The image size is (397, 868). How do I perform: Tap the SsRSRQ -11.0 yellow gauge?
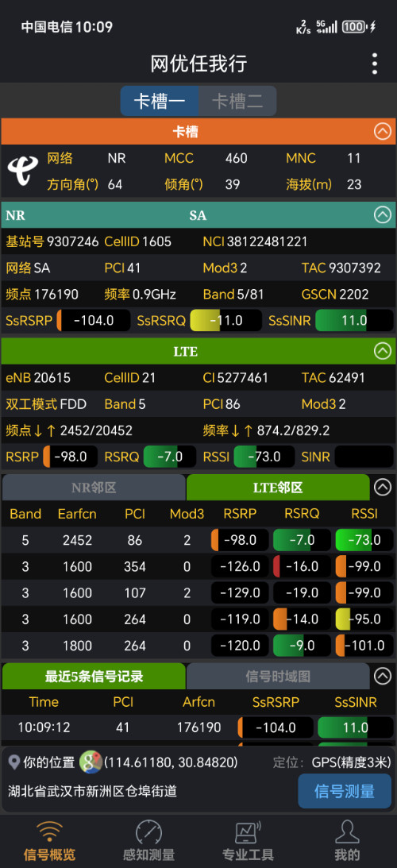(x=226, y=320)
